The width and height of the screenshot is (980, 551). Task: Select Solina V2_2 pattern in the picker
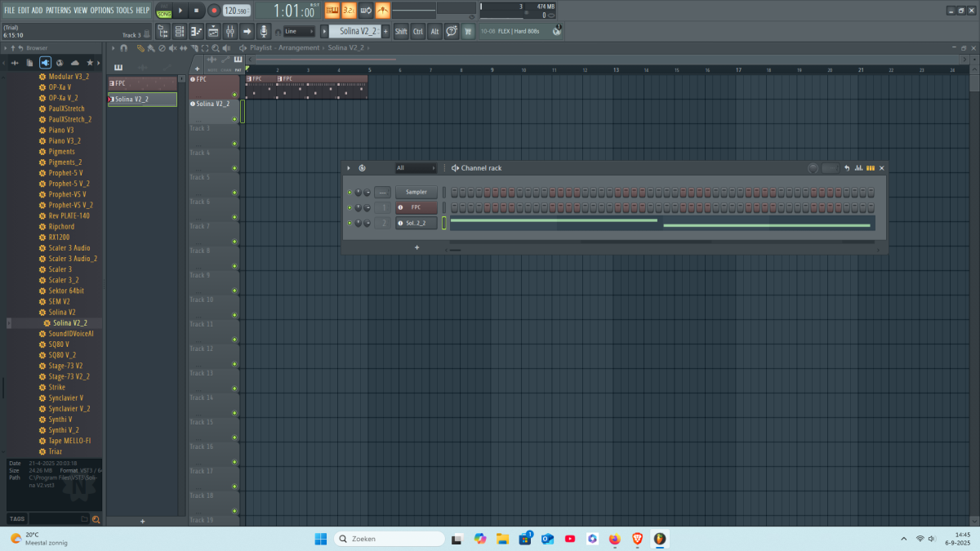click(142, 99)
